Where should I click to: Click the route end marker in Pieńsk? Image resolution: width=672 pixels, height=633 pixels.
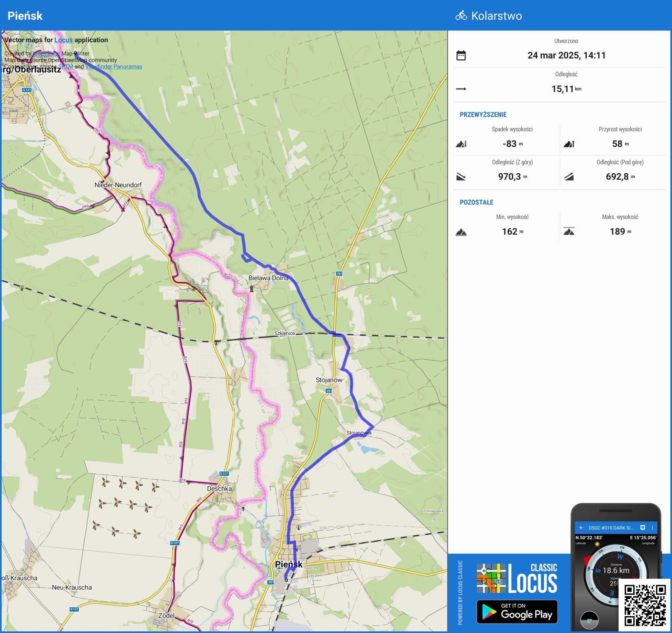click(x=286, y=580)
